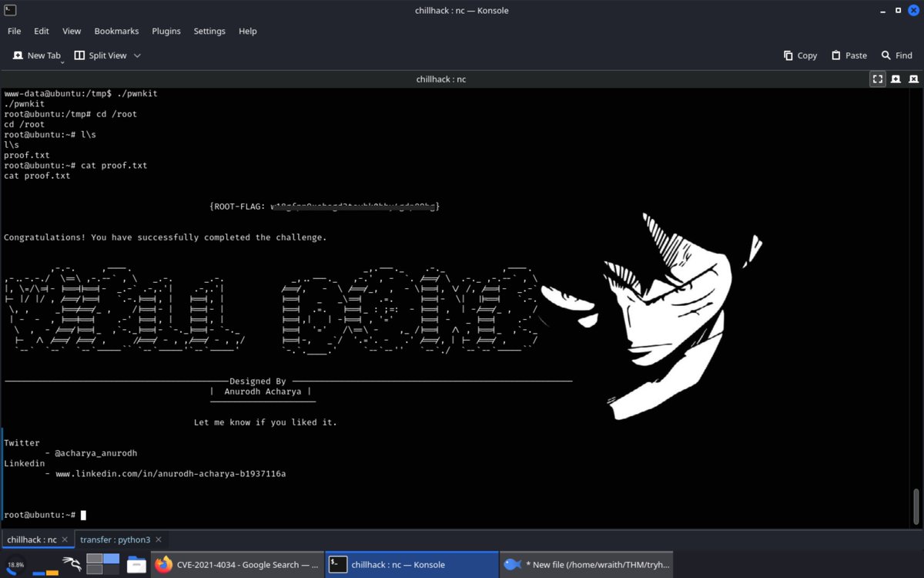The height and width of the screenshot is (578, 924).
Task: Open the View menu
Action: tap(72, 31)
